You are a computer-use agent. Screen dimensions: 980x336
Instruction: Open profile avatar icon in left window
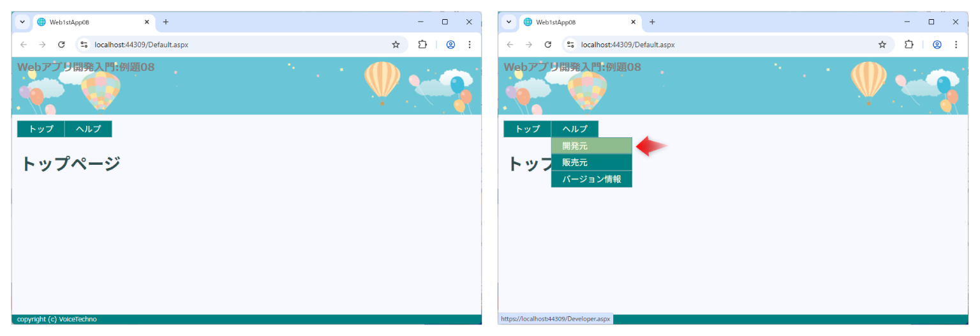coord(450,45)
